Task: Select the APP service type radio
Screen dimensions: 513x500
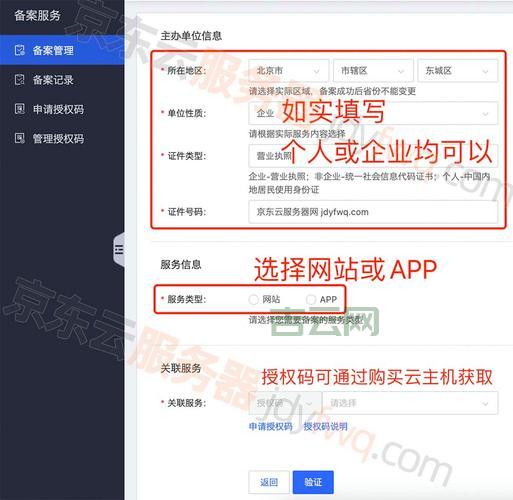Action: pyautogui.click(x=311, y=299)
